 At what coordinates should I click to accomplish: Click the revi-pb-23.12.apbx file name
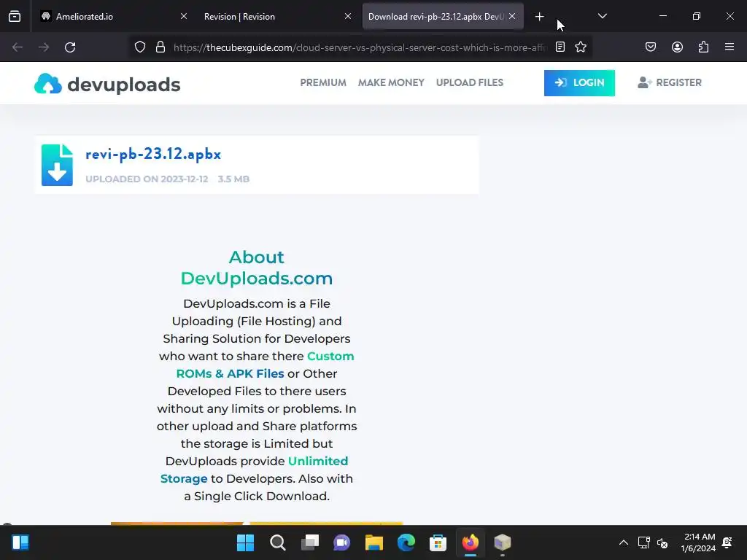coord(153,155)
